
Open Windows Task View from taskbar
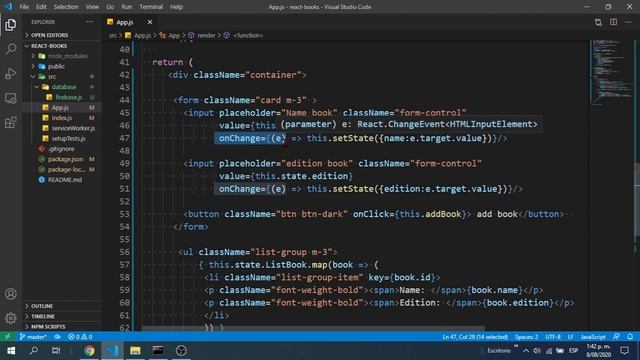pyautogui.click(x=56, y=351)
